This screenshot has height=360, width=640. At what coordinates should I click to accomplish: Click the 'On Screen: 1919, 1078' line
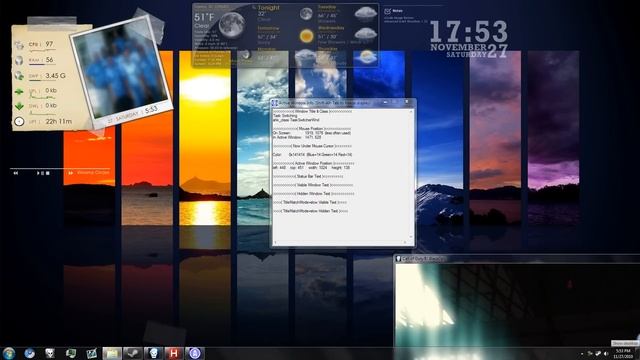312,133
